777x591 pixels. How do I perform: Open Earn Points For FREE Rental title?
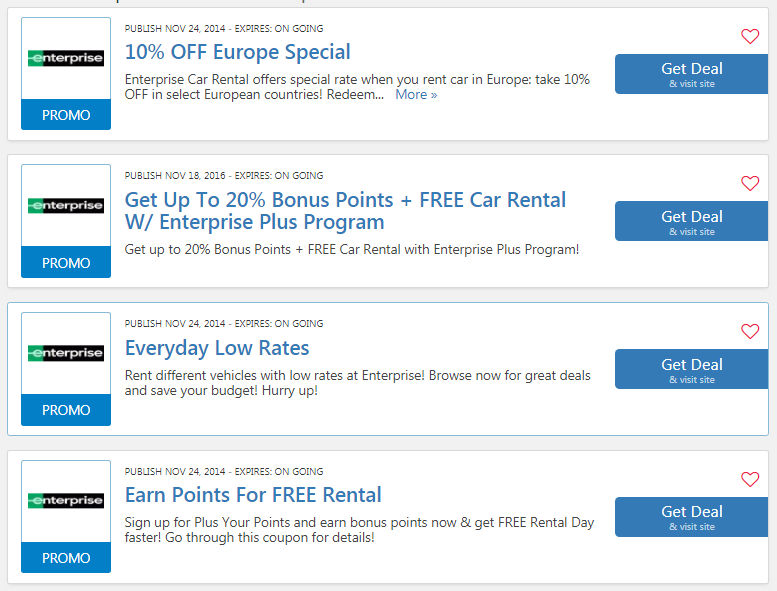pyautogui.click(x=253, y=495)
